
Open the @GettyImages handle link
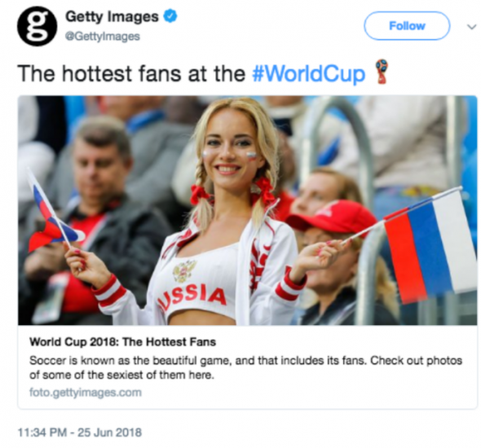(103, 36)
